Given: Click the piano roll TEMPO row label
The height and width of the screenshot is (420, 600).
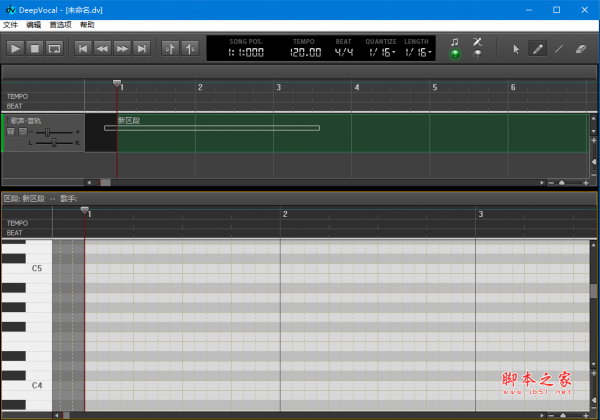Looking at the screenshot, I should pos(17,223).
